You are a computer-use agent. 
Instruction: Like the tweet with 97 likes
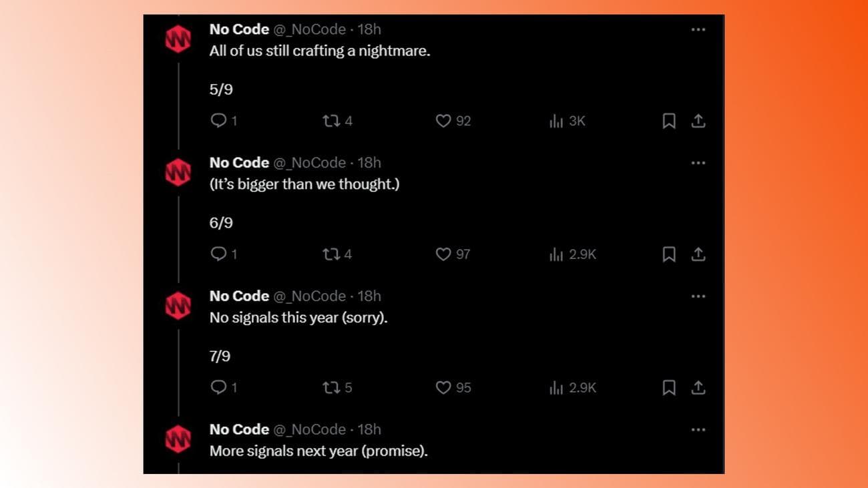pyautogui.click(x=443, y=254)
